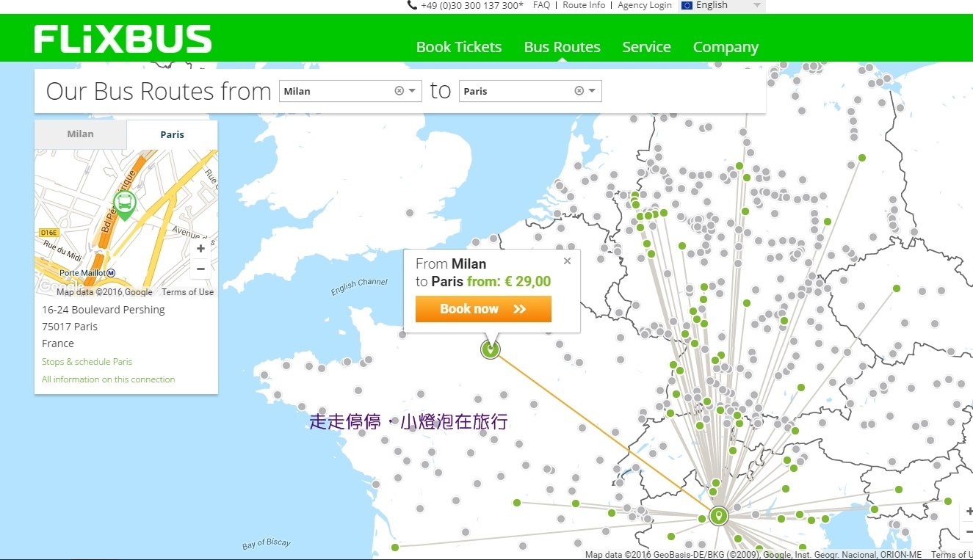Open Stops & schedule Paris link
This screenshot has width=973, height=560.
[87, 362]
